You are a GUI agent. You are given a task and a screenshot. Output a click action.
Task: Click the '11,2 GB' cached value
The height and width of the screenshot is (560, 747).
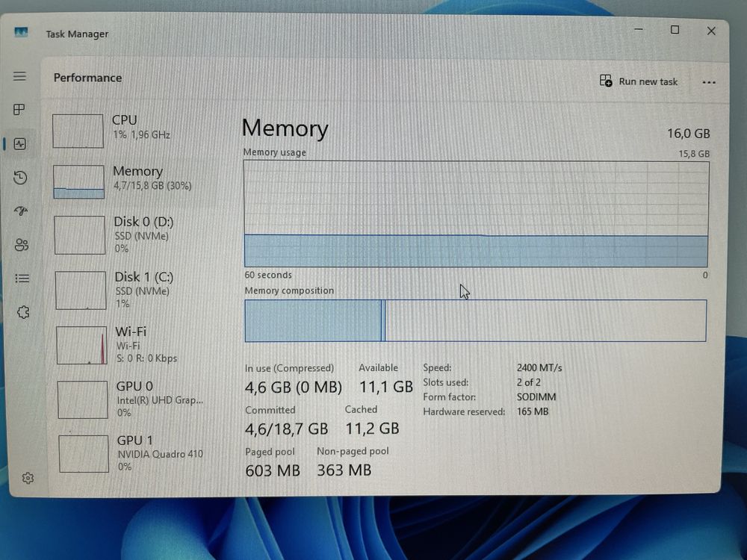coord(372,429)
